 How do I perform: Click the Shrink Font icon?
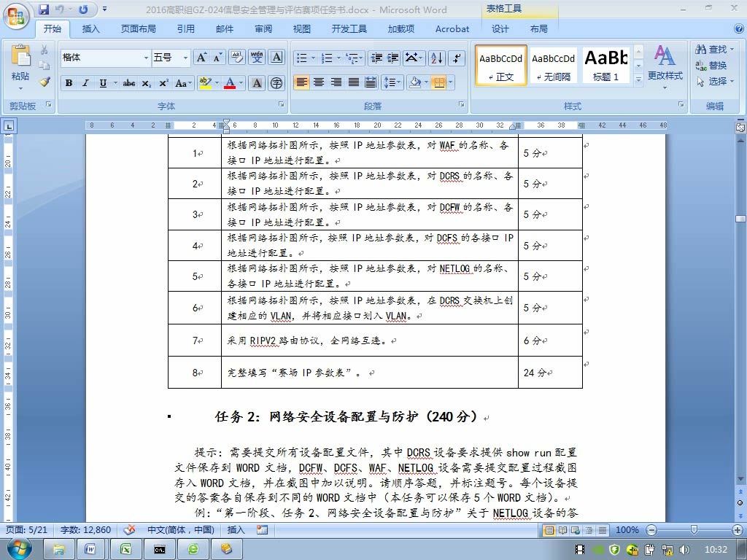pos(217,58)
